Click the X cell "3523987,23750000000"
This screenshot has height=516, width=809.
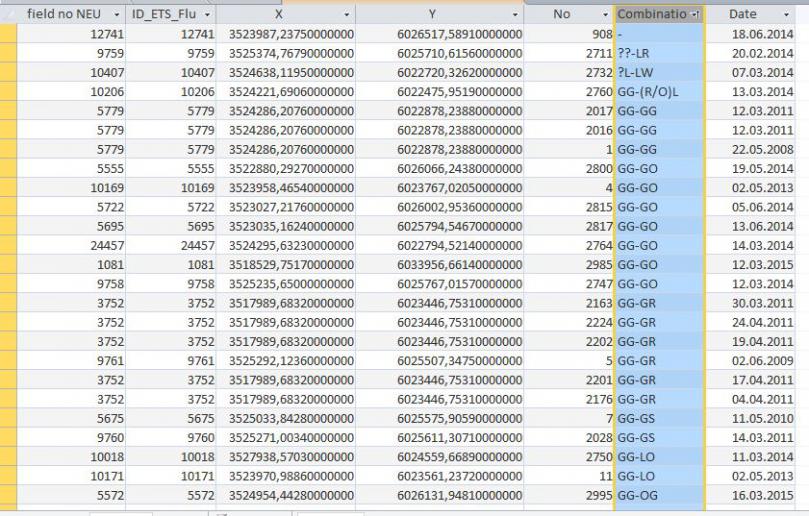point(286,34)
